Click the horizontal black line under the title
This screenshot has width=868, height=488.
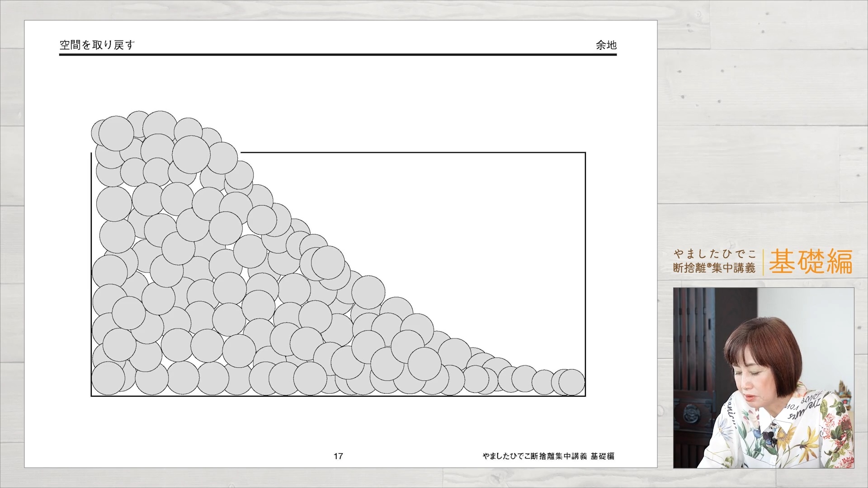(338, 55)
